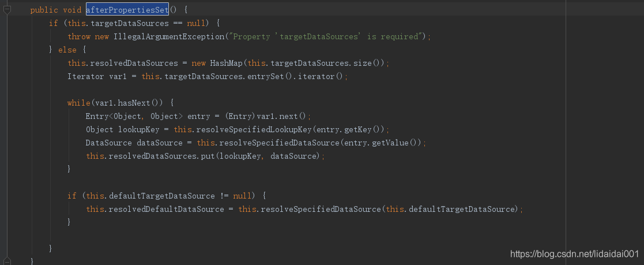Click the Object type before lookupKey declaration
644x265 pixels.
[x=100, y=130]
